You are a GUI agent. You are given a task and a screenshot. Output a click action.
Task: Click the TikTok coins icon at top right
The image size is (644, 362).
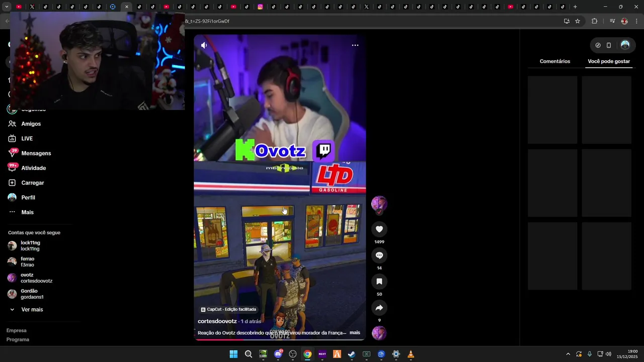[598, 45]
